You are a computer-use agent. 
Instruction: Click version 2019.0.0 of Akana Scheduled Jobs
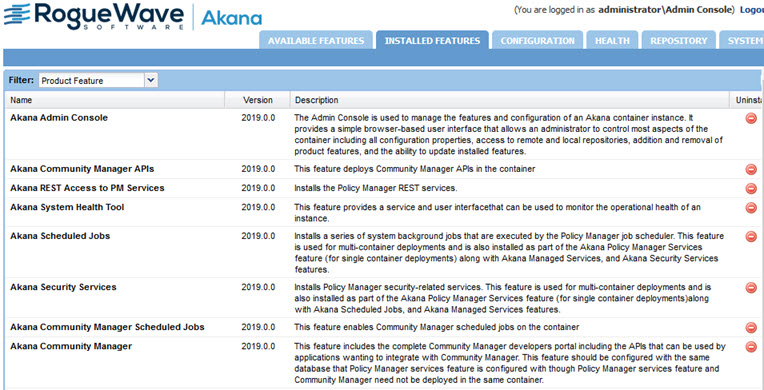point(258,236)
